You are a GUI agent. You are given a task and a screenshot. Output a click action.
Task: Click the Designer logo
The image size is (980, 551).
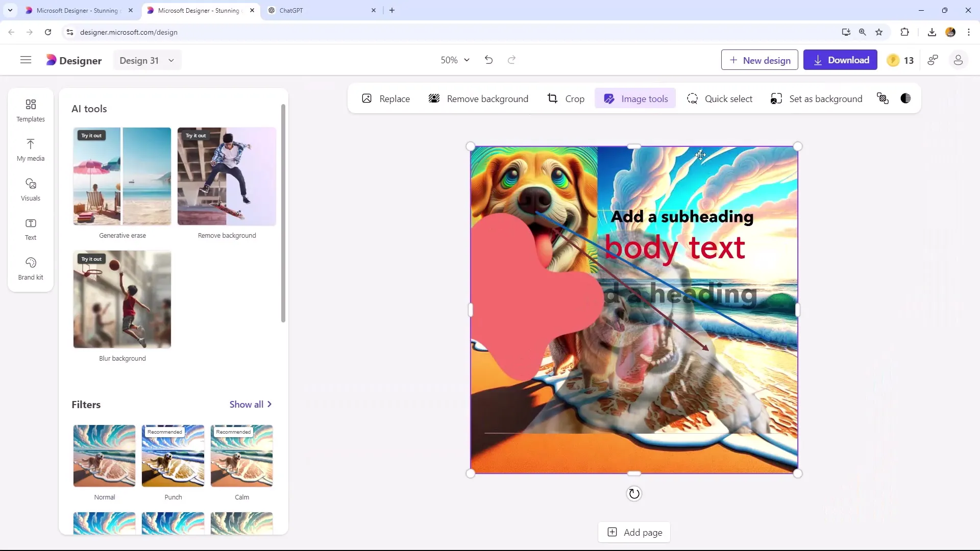[74, 60]
